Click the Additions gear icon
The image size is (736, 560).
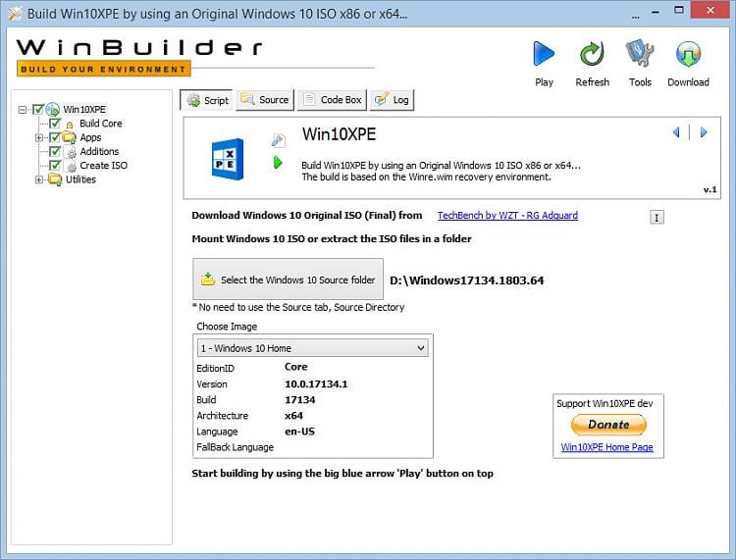71,152
